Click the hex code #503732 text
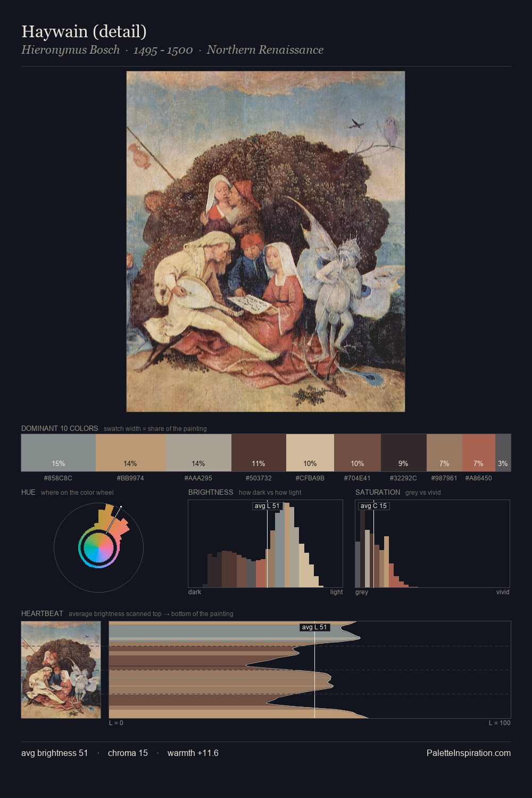The height and width of the screenshot is (798, 532). coord(259,478)
